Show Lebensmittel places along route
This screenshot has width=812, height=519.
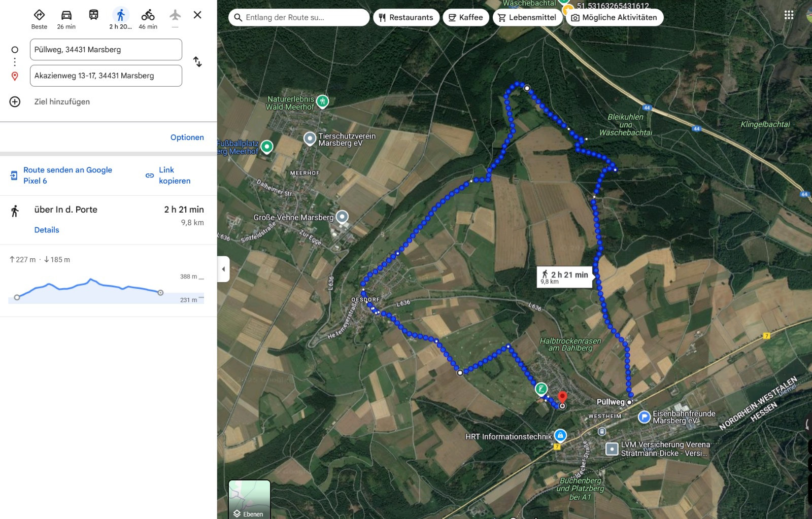(527, 17)
